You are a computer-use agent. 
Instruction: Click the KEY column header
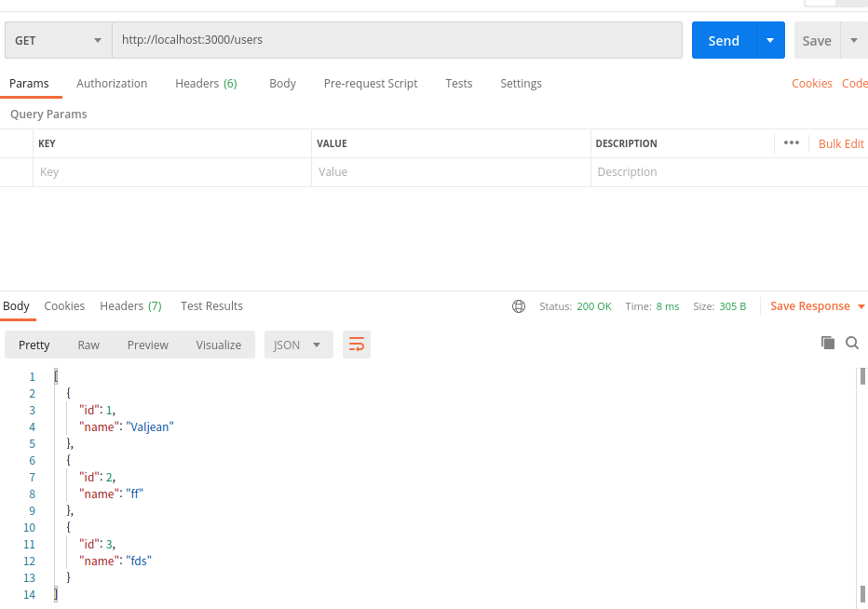(x=47, y=143)
